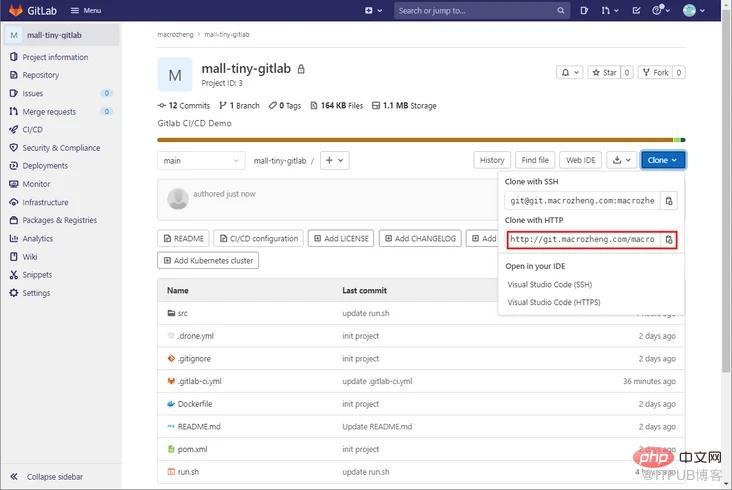This screenshot has width=732, height=490.
Task: Click the Infrastructure sidebar icon
Action: (x=14, y=202)
